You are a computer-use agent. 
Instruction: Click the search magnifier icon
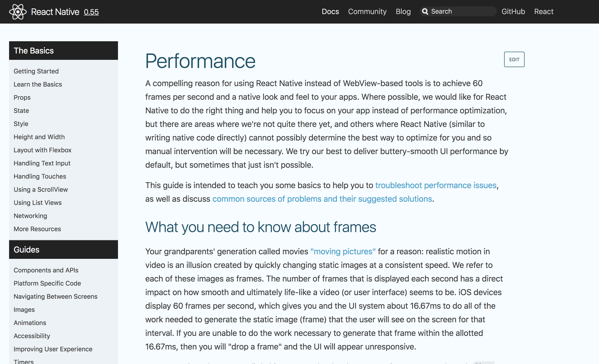[x=425, y=11]
